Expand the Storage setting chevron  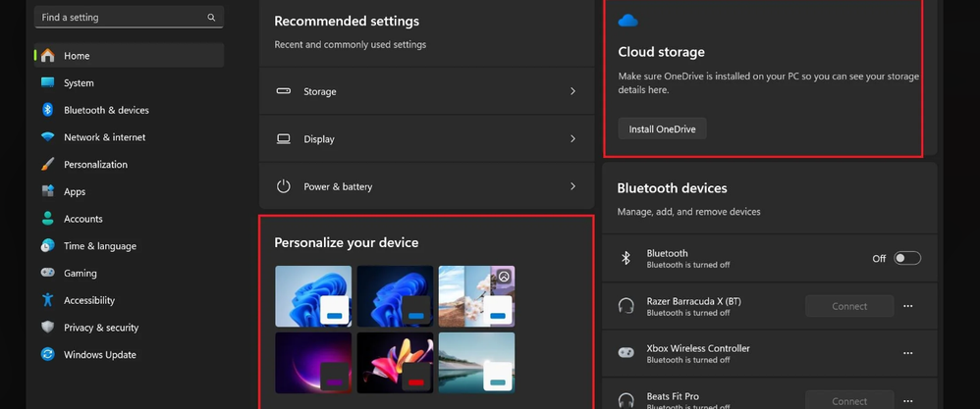coord(572,91)
